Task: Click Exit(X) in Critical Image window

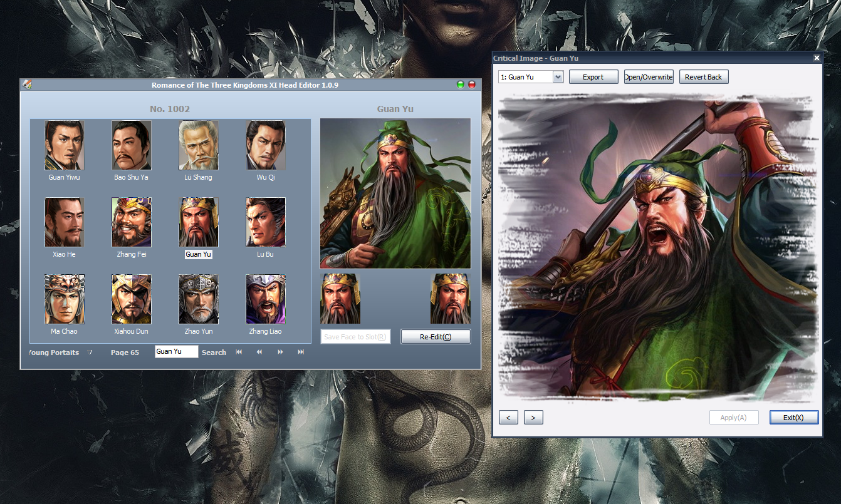Action: click(794, 417)
